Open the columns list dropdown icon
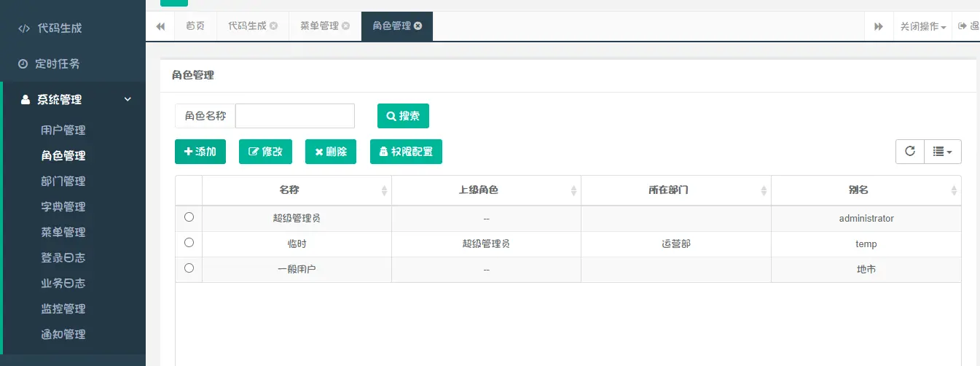The width and height of the screenshot is (980, 366). (943, 152)
